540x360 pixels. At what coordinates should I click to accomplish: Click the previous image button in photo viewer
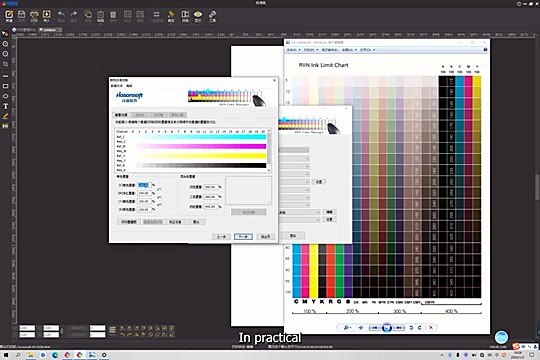[374, 328]
